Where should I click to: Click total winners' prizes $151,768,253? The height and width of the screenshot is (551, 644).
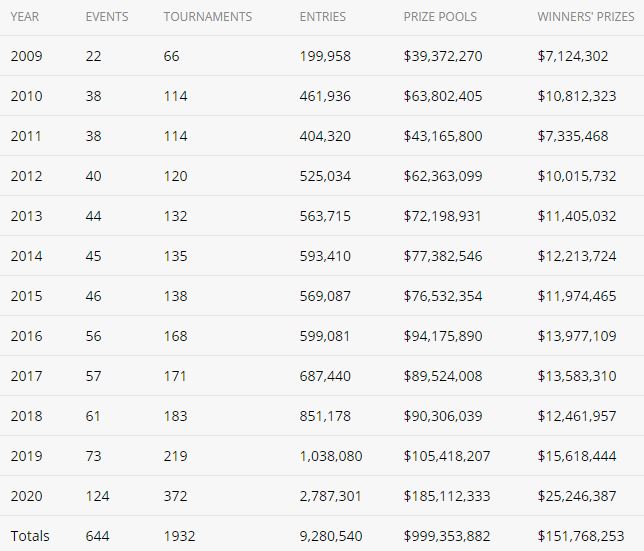coord(581,536)
